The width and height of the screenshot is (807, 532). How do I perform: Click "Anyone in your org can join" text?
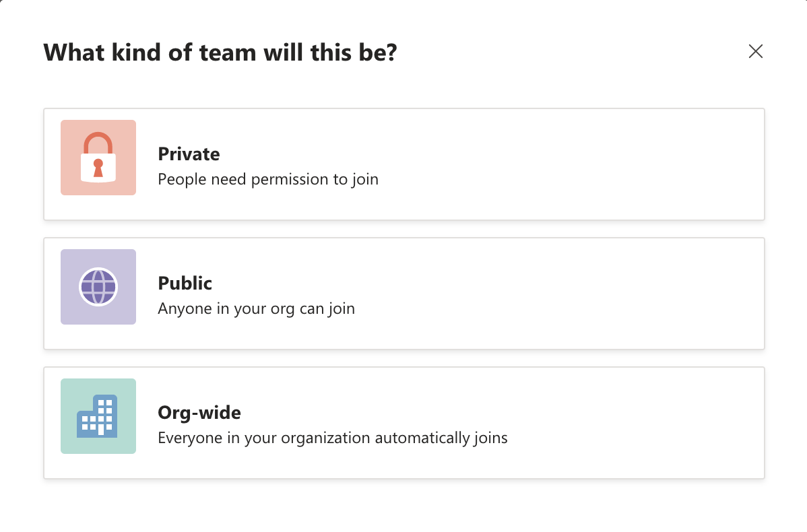pos(256,309)
